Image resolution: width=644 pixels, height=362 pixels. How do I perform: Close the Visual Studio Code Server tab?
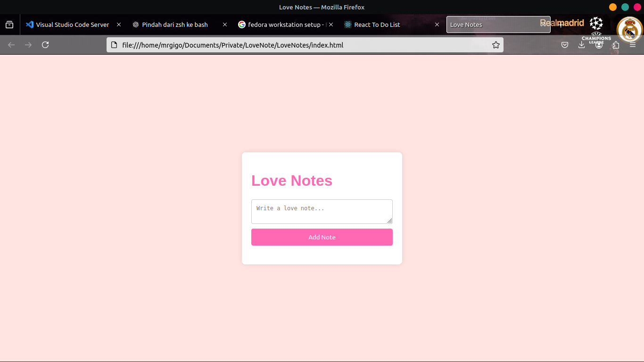[x=119, y=25]
